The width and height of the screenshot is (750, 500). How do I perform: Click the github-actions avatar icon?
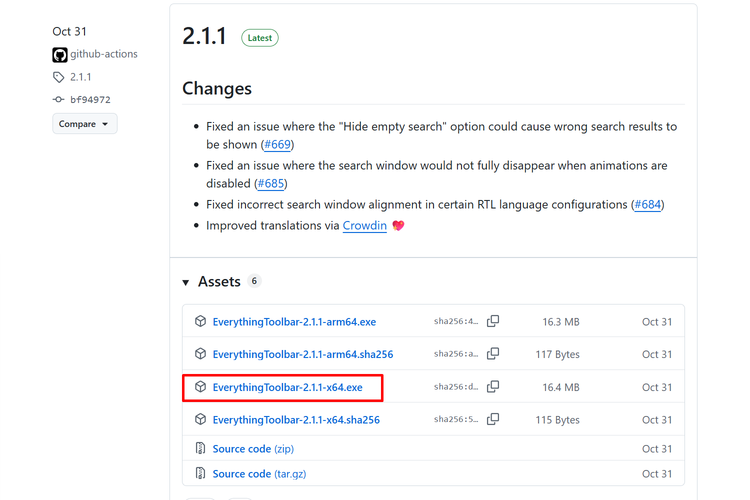point(60,54)
